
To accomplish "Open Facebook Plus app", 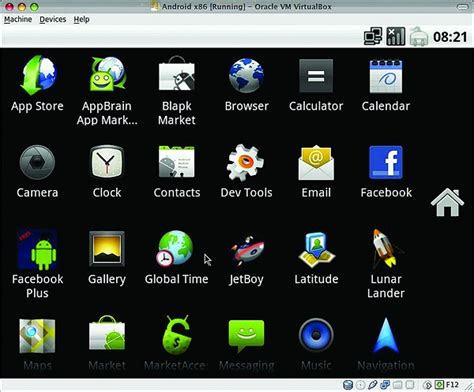I will click(37, 264).
